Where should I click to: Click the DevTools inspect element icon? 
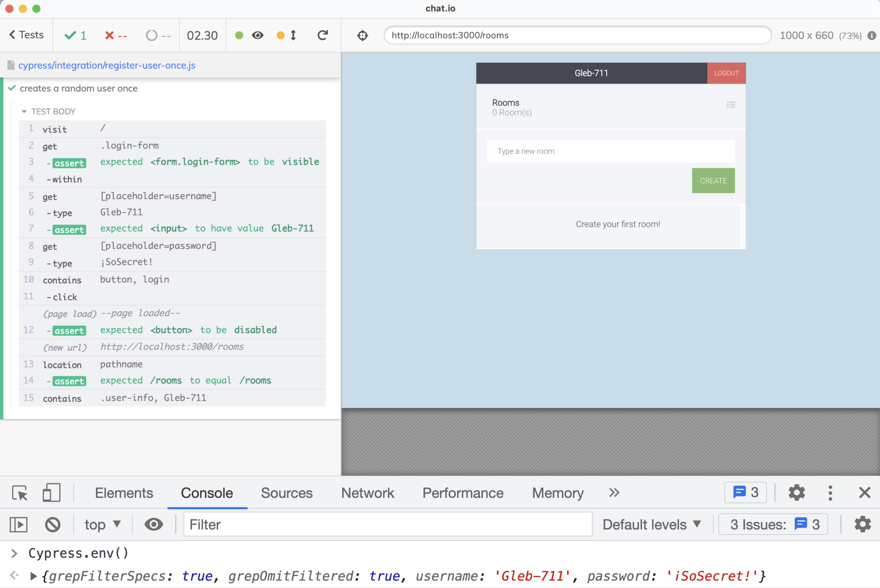20,493
